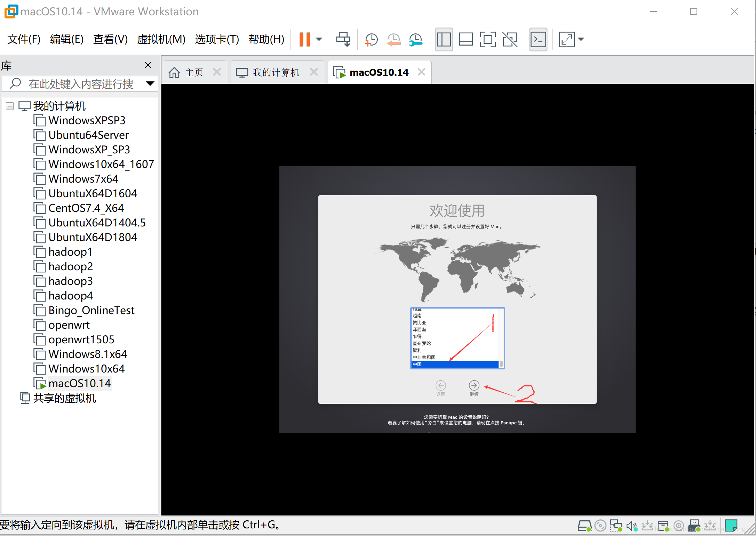Image resolution: width=756 pixels, height=536 pixels.
Task: Click the stretch guest display icon
Action: [567, 39]
